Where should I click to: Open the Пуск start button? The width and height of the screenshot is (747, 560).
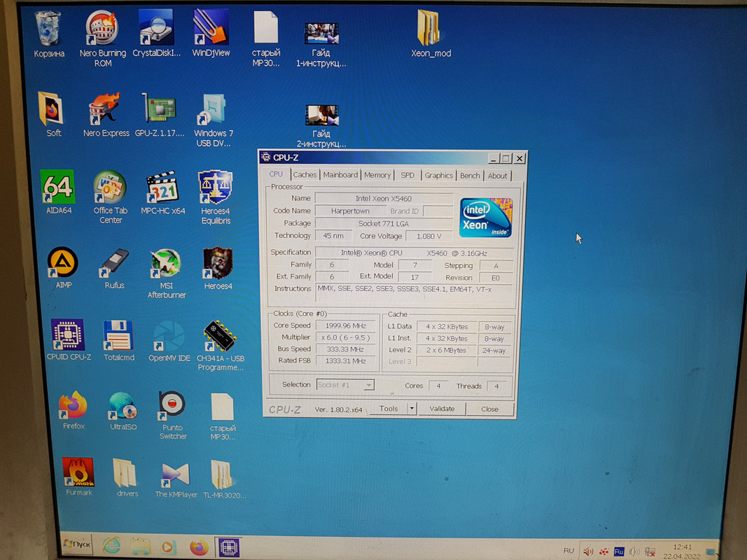[x=77, y=544]
